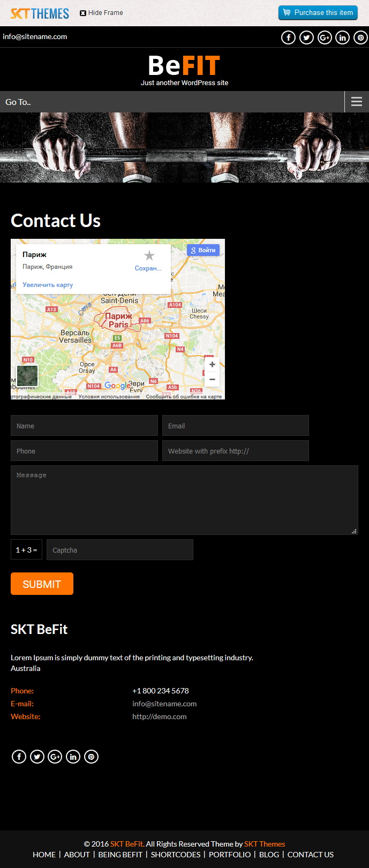Click Just another WordPress site tagline

pos(184,83)
